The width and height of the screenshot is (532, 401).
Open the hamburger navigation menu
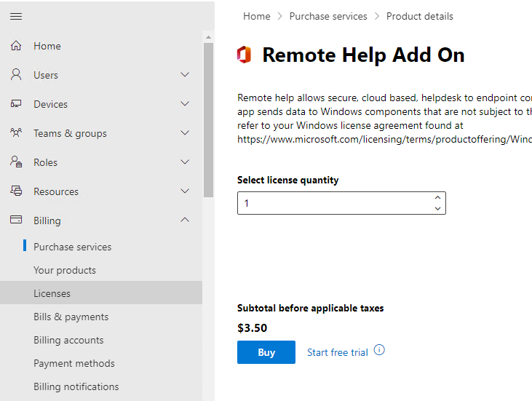[16, 16]
